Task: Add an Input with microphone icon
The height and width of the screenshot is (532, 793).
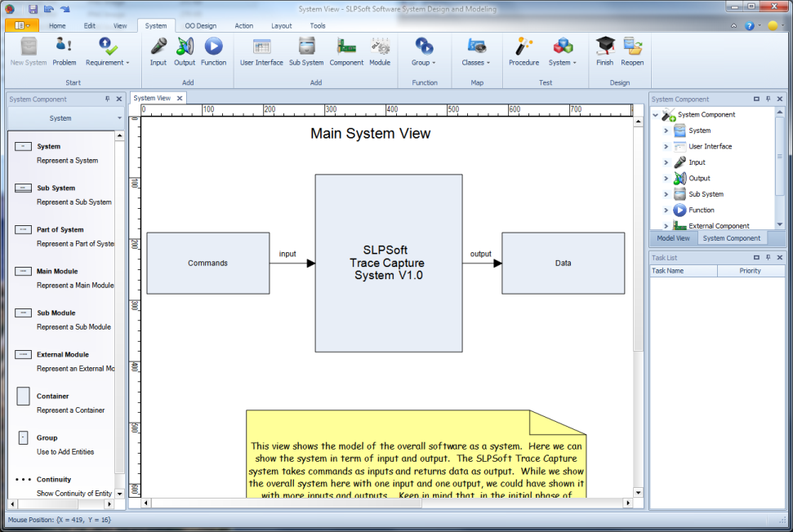Action: [x=158, y=51]
